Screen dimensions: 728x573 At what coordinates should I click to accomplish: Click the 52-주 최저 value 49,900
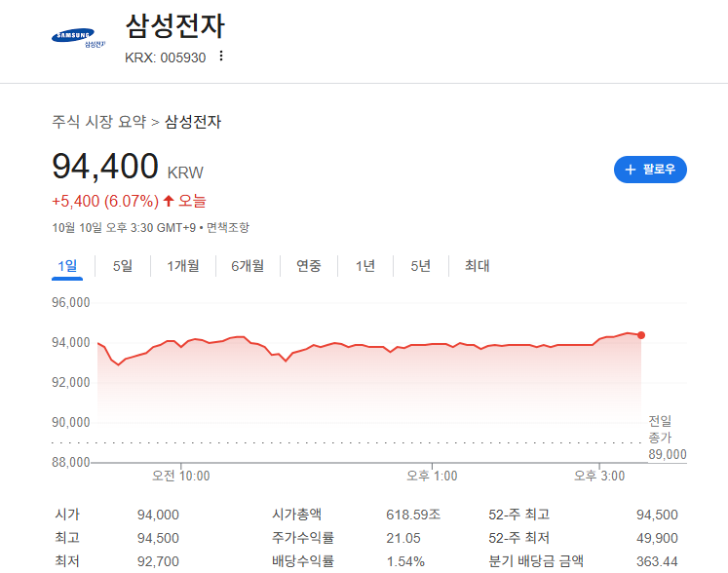pos(657,538)
